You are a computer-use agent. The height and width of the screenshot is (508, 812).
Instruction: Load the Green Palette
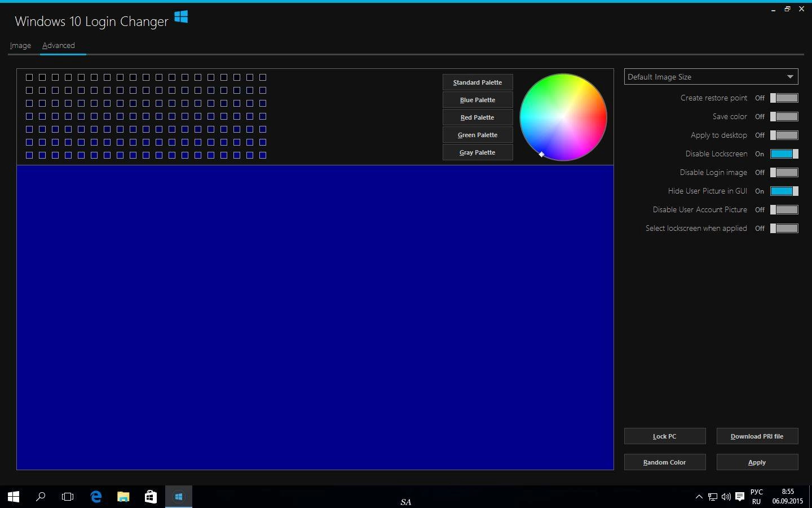click(x=478, y=135)
